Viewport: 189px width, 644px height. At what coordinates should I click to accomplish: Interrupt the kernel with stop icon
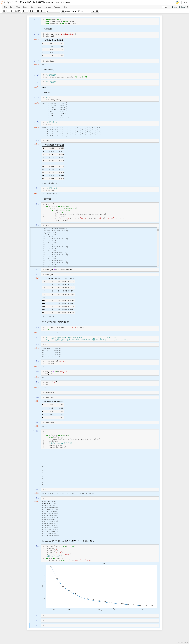(x=38, y=11)
